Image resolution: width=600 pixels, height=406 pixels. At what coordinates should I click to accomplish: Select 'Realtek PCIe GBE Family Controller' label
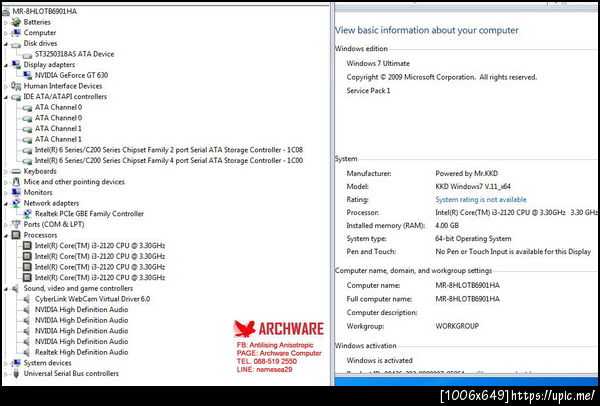(89, 214)
